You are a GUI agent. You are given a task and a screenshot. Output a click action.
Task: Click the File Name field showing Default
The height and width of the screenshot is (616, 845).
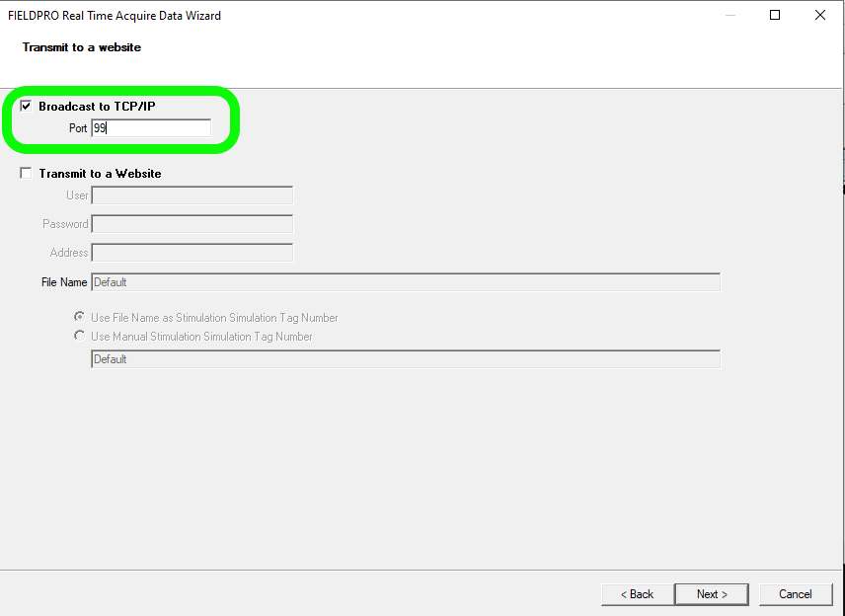[406, 282]
